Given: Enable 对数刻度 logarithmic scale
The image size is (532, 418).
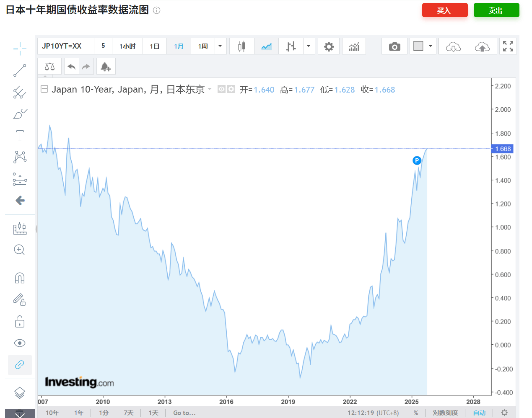Looking at the screenshot, I should (x=445, y=413).
